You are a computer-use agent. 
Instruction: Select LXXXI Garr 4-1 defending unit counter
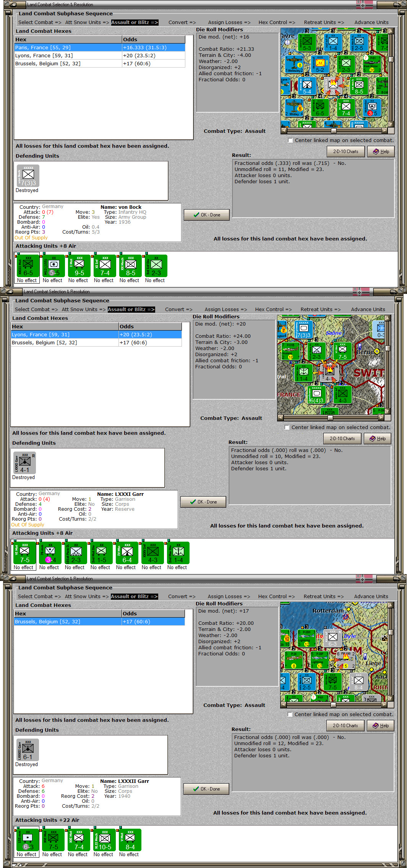tap(24, 463)
